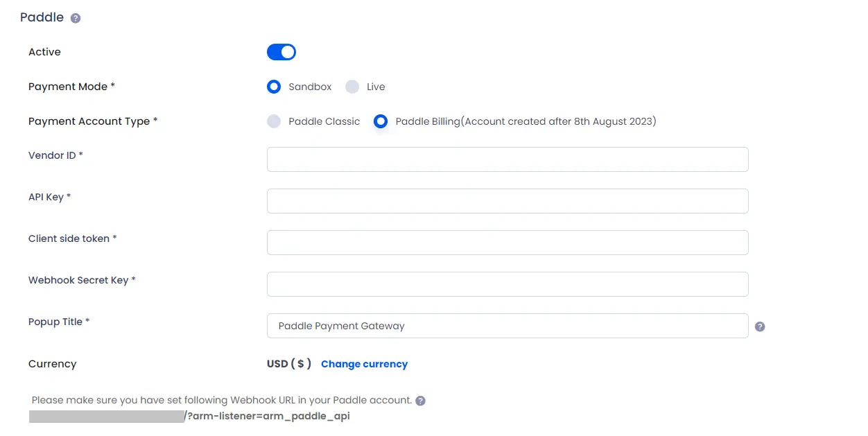Screen dimensions: 868x436
Task: Choose Paddle Classic account type
Action: [x=274, y=121]
